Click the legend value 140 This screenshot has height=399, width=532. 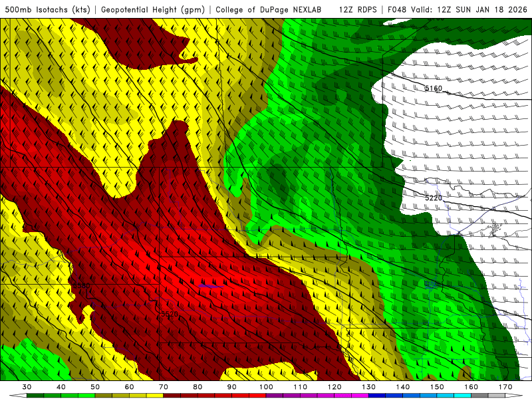coord(403,387)
